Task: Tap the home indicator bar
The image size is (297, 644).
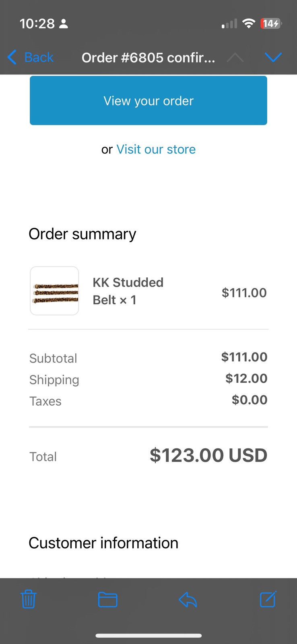Action: 148,636
